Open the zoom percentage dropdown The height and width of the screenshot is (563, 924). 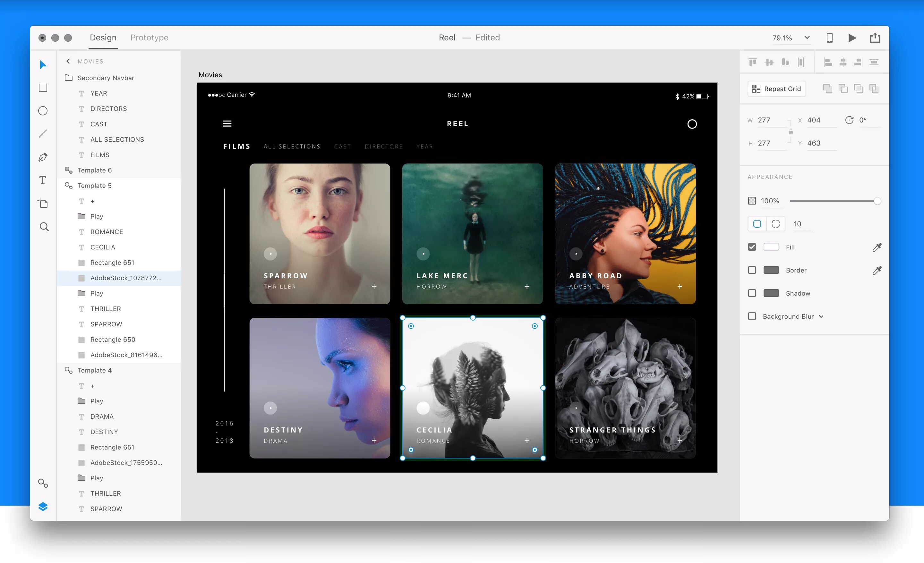click(x=807, y=38)
